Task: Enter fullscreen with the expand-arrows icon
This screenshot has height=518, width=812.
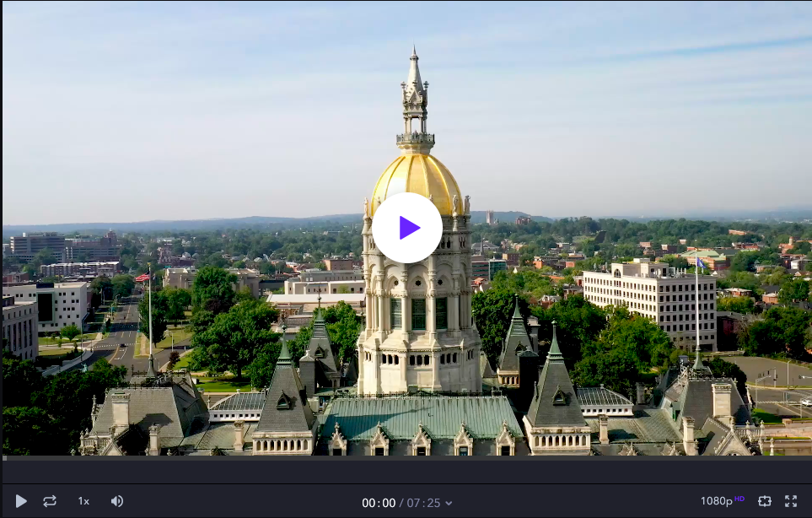Action: (x=791, y=501)
